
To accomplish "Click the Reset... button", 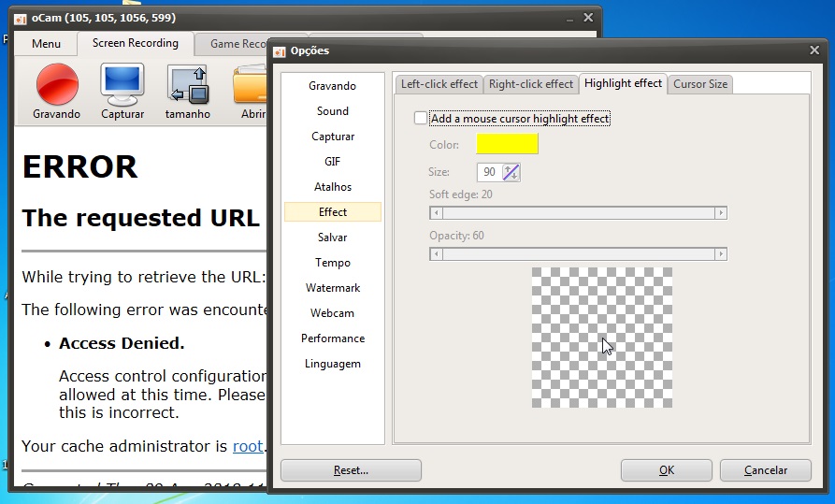I will click(x=351, y=470).
